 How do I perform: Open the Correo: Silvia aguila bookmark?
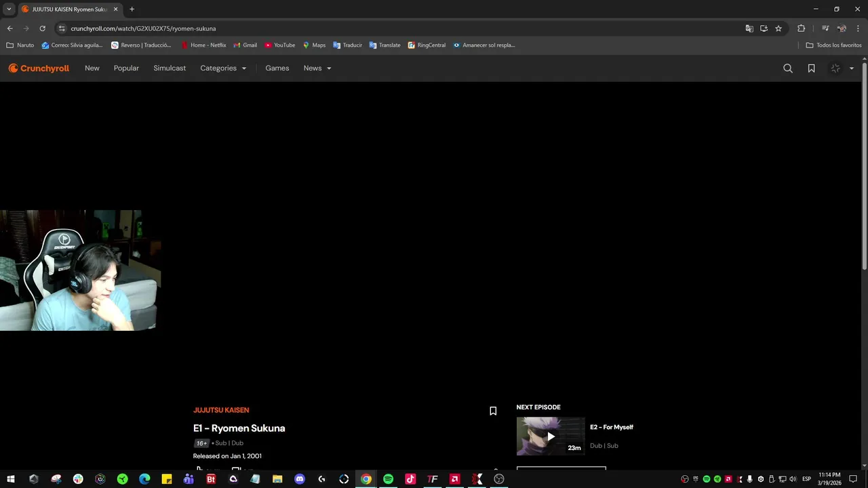point(72,45)
